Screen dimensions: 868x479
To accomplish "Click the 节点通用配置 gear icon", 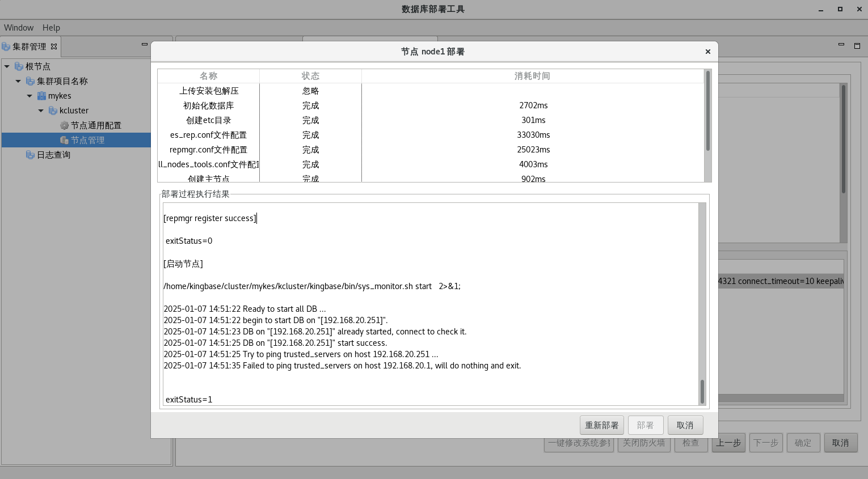I will pyautogui.click(x=64, y=125).
